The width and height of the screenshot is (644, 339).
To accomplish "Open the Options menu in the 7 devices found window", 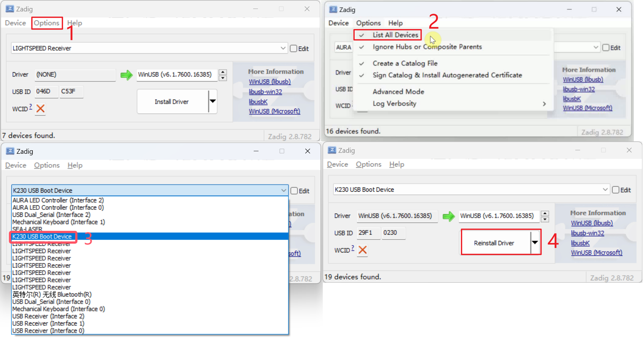I will point(47,23).
